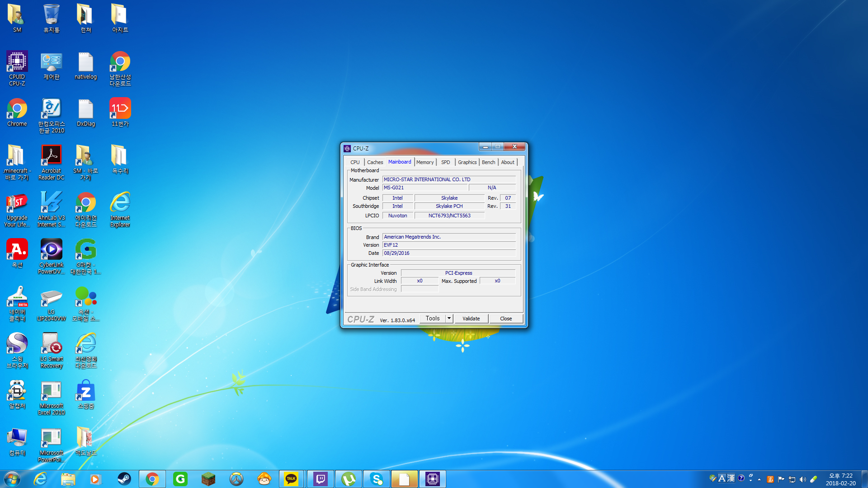The height and width of the screenshot is (488, 868).
Task: Open the uTorrent icon in the taskbar
Action: pos(349,479)
